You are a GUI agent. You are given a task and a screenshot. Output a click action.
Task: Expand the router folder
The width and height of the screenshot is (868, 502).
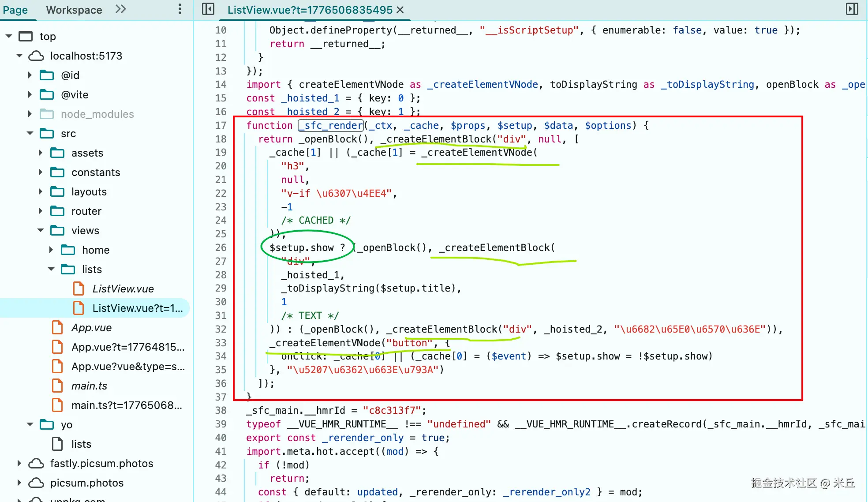41,211
